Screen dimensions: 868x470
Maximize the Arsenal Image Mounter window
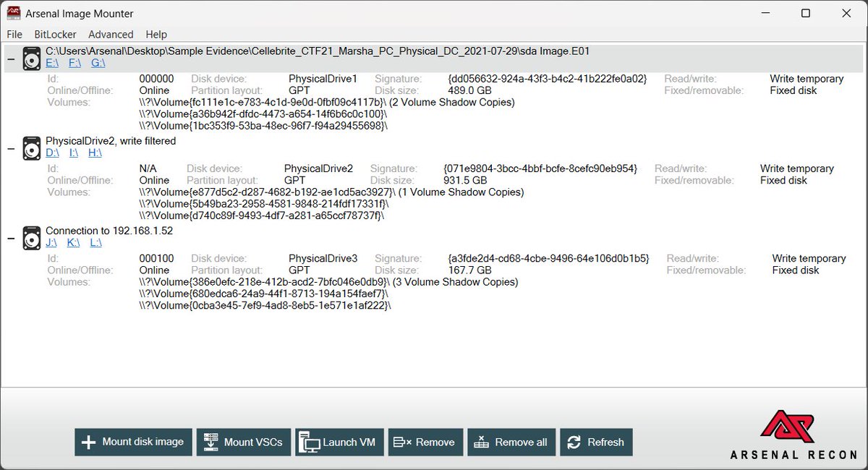point(806,13)
